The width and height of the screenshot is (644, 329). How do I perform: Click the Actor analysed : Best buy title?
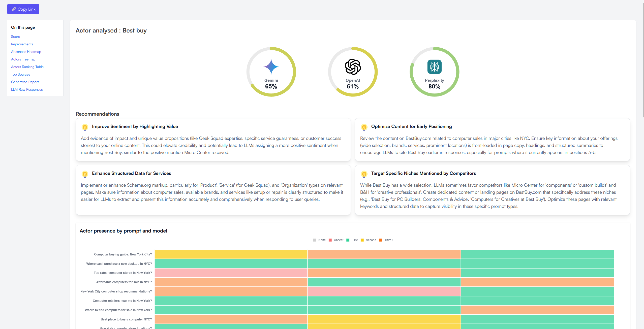point(111,30)
